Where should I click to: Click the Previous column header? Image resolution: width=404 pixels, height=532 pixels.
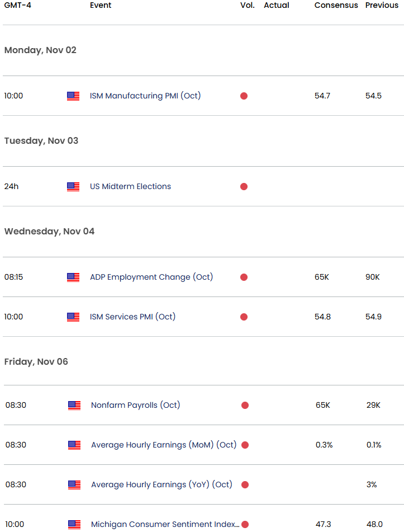pos(382,5)
